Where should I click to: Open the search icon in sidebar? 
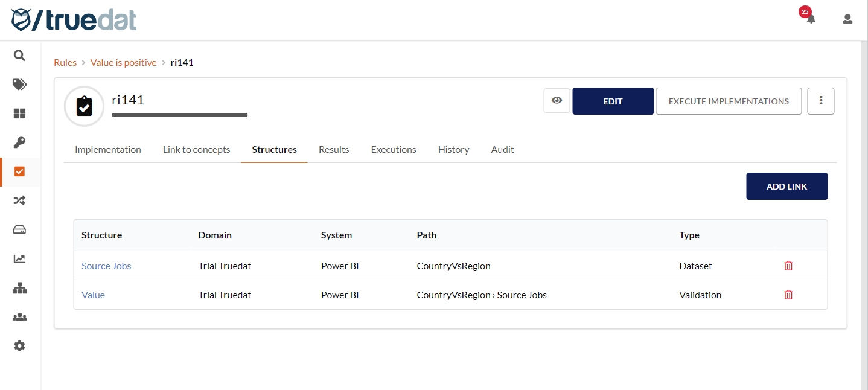pos(19,56)
